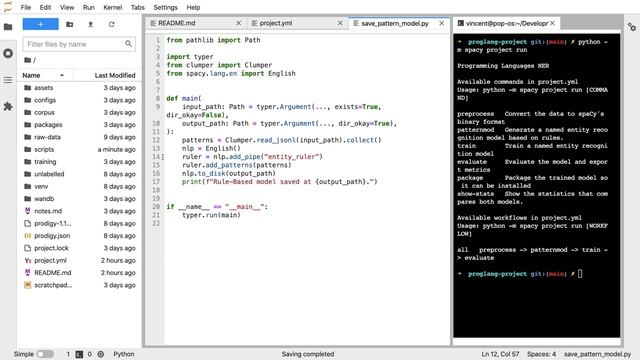Screen dimensions: 640x360
Task: Toggle the Simple interface mode switch
Action: coord(45,354)
